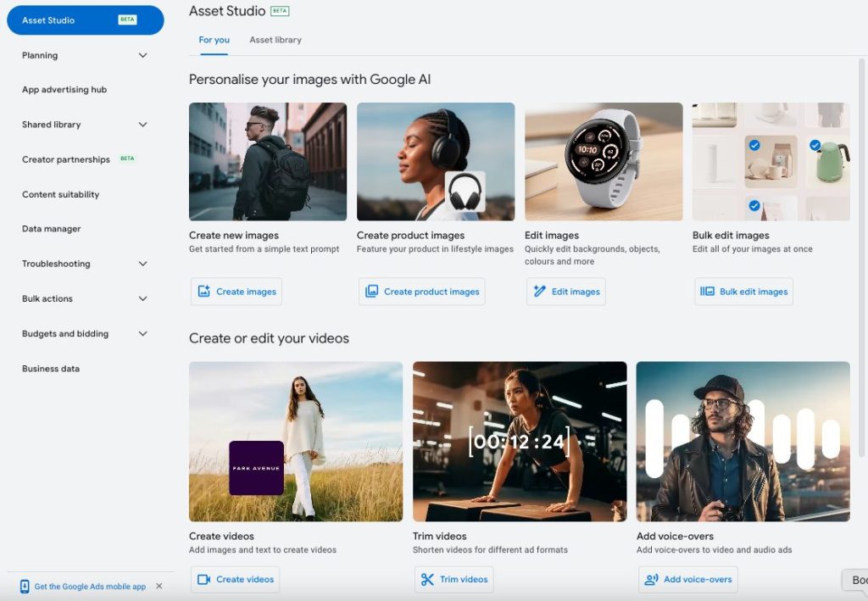
Task: Click the camera icon in Create videos
Action: [x=203, y=580]
